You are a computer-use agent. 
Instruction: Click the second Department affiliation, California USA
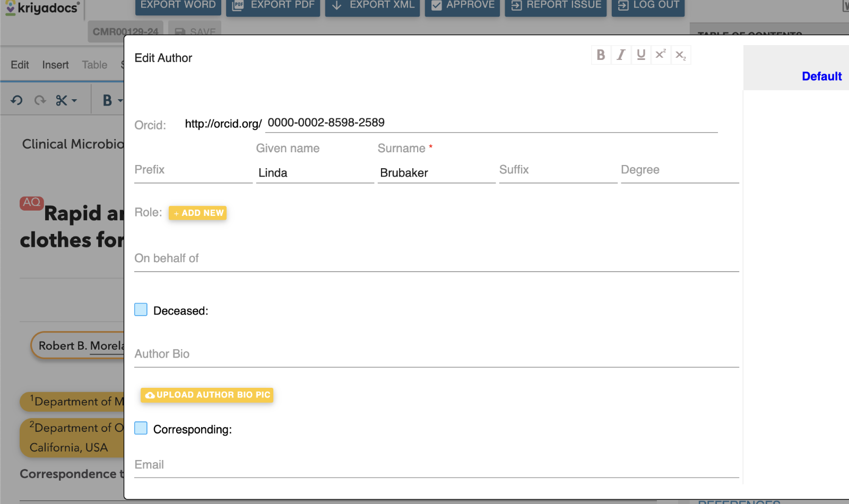point(72,438)
